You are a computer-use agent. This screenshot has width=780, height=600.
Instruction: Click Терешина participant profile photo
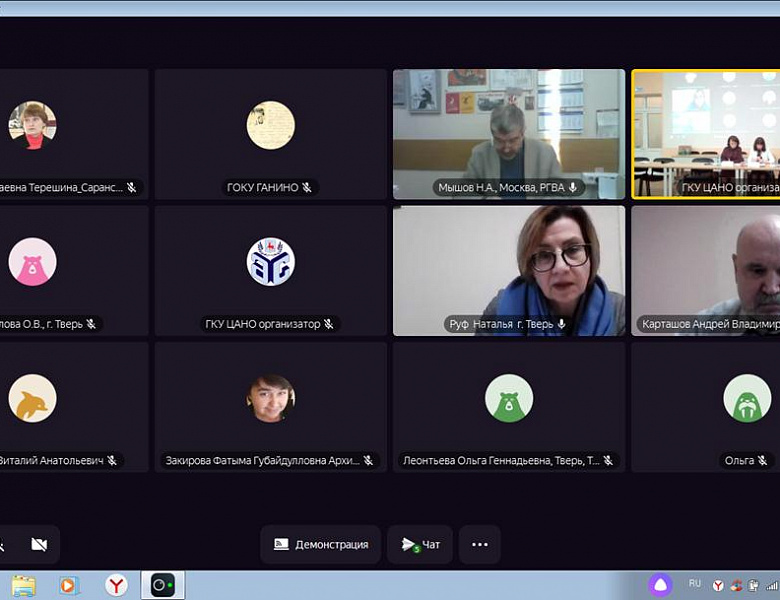coord(32,125)
